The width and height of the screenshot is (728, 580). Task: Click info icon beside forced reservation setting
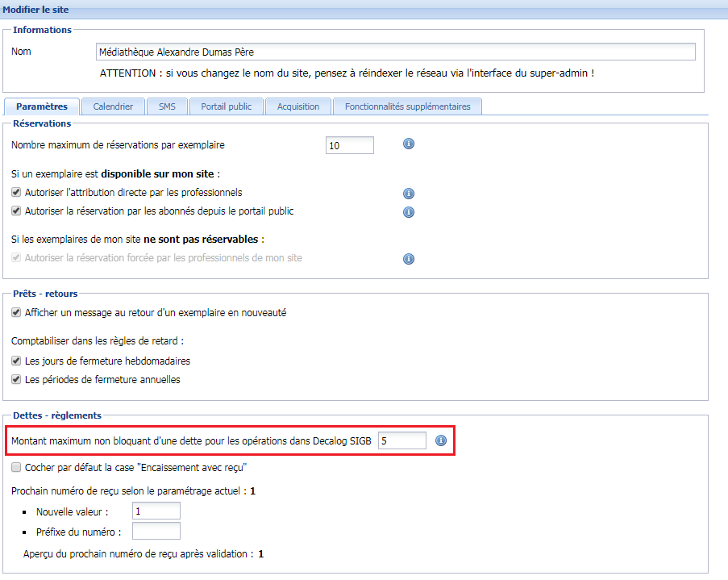(x=409, y=259)
